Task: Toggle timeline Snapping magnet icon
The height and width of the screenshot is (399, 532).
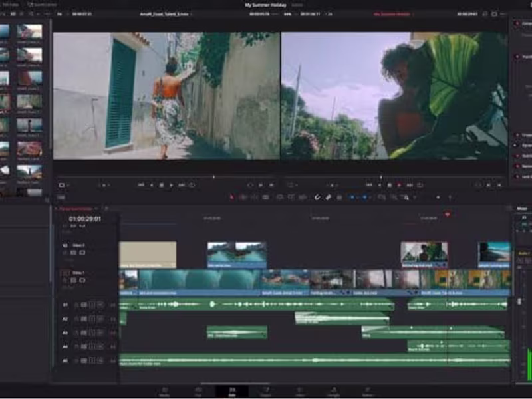Action: pyautogui.click(x=317, y=197)
